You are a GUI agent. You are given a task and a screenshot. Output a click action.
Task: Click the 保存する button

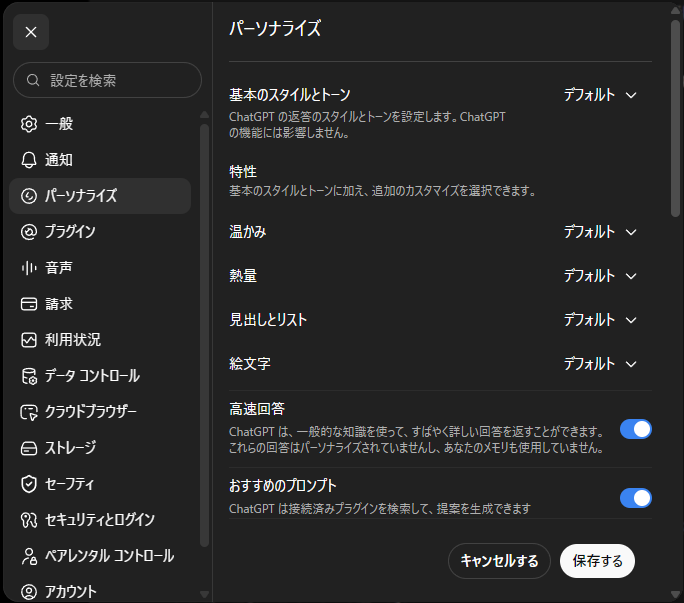597,561
